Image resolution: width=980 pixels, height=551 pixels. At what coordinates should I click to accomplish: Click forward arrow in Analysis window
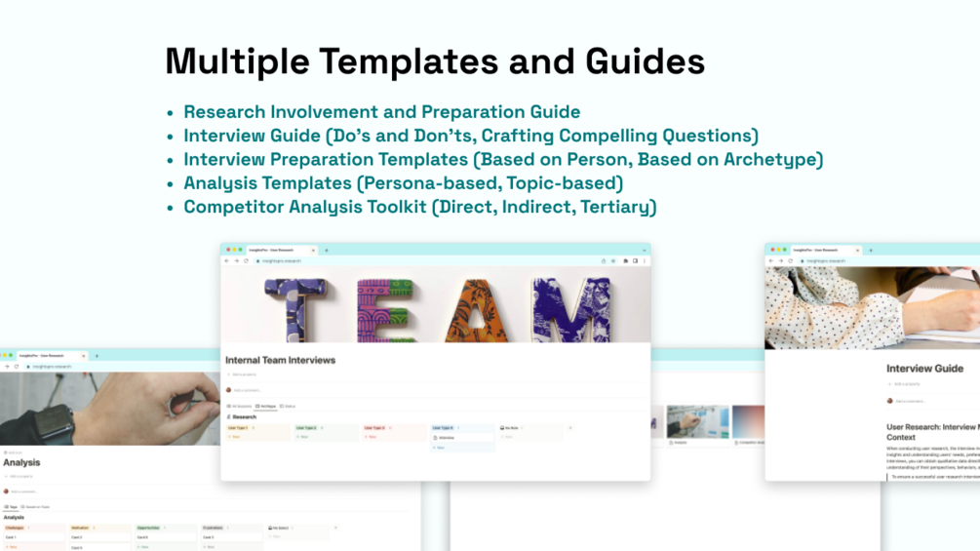point(7,367)
